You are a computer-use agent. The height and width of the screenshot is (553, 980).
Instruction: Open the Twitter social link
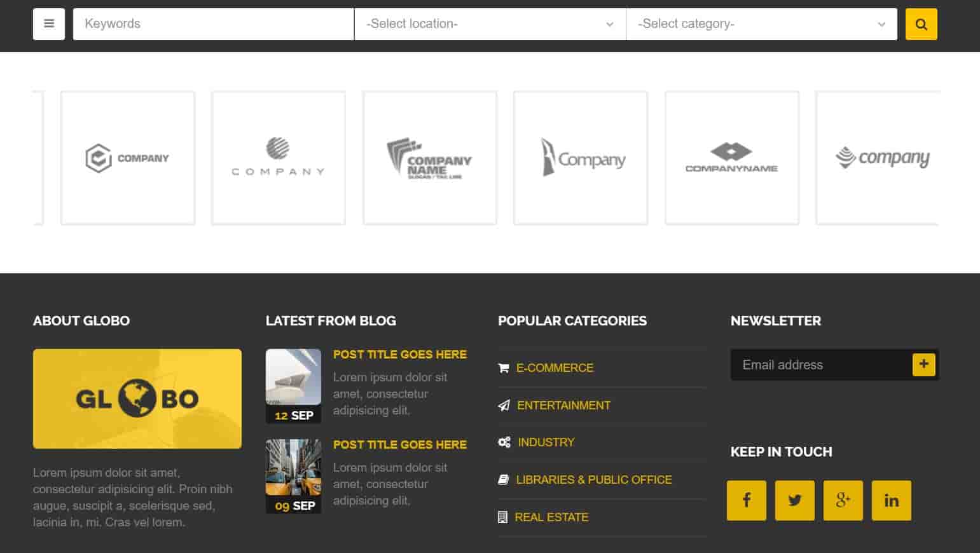click(x=794, y=500)
